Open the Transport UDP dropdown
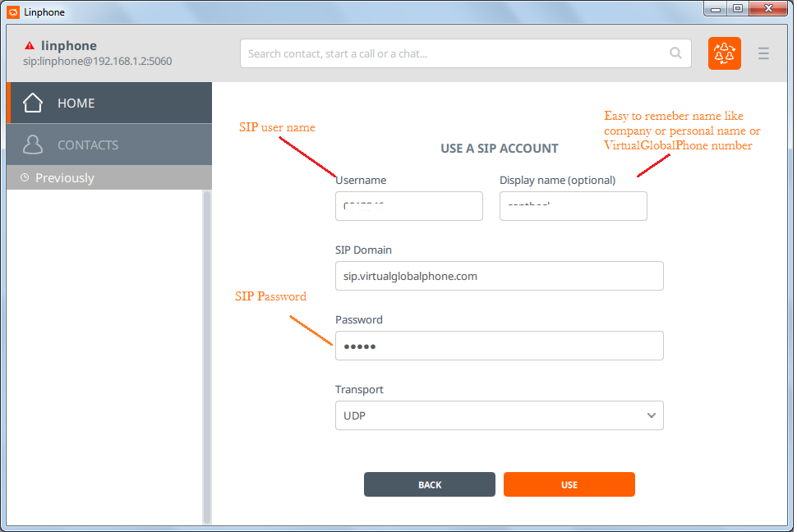797x532 pixels. 499,415
